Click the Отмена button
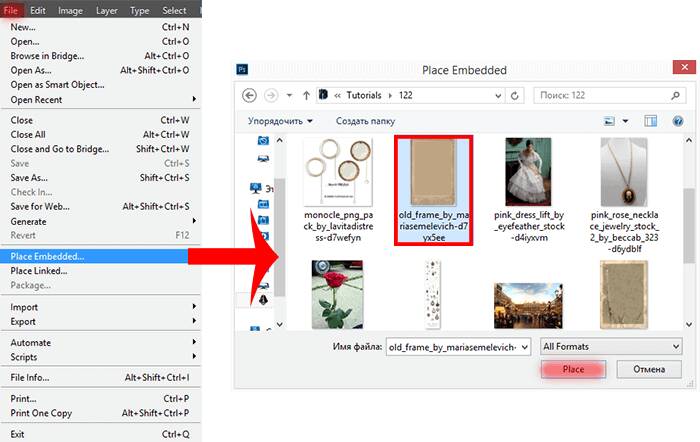This screenshot has height=442, width=700. point(649,369)
